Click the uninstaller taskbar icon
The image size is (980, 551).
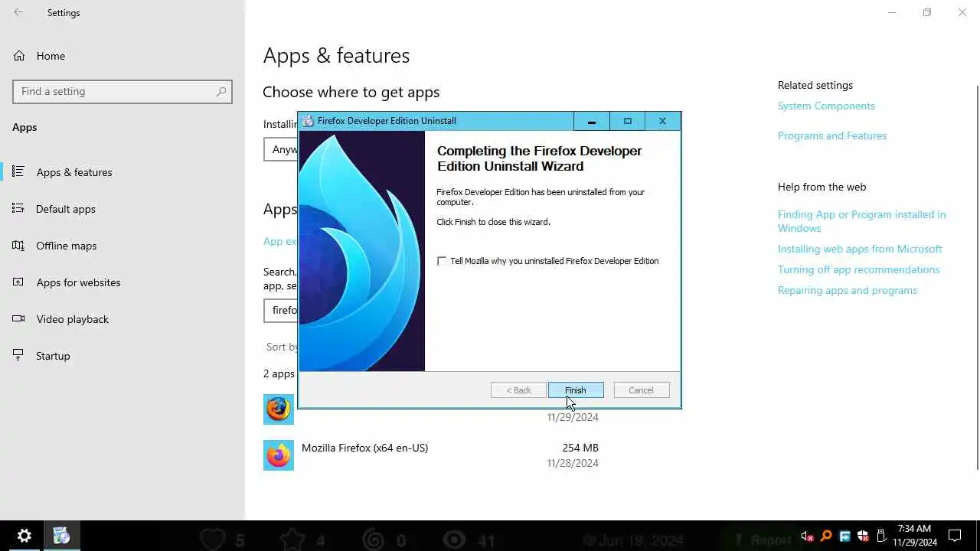click(61, 536)
